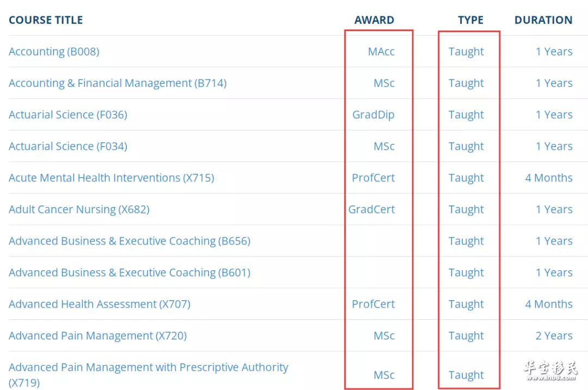Image resolution: width=588 pixels, height=390 pixels.
Task: Click the AWARD column header
Action: [x=374, y=20]
